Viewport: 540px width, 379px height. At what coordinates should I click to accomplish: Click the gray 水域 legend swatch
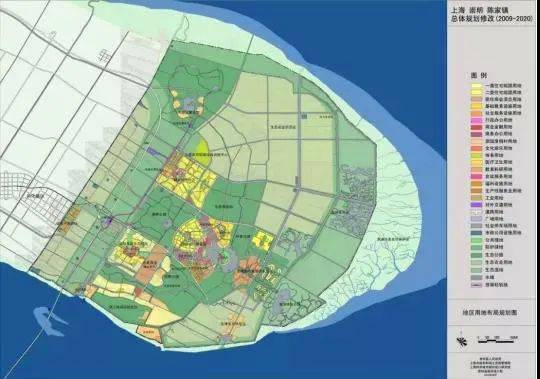pyautogui.click(x=476, y=277)
